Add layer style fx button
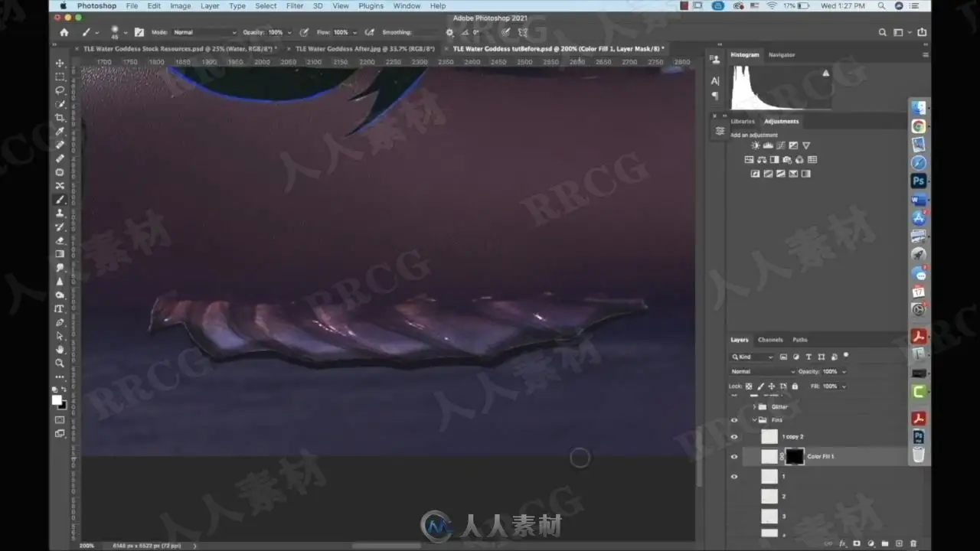 (x=842, y=543)
